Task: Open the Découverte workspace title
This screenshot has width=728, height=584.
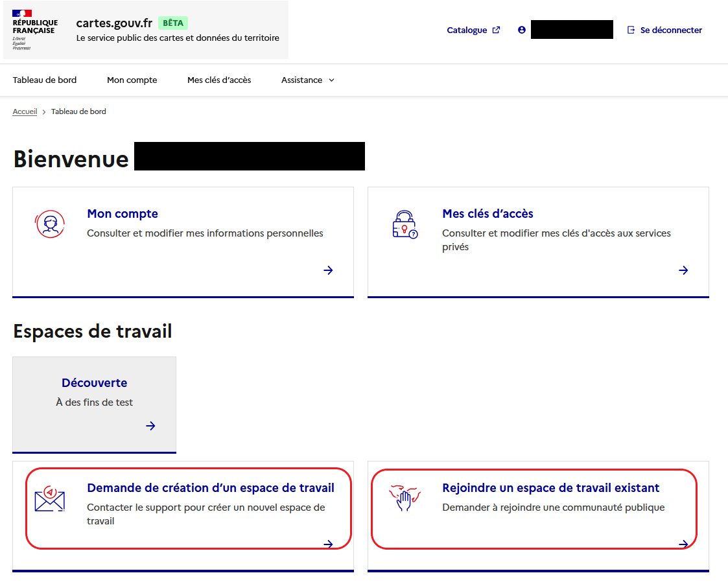Action: (95, 383)
